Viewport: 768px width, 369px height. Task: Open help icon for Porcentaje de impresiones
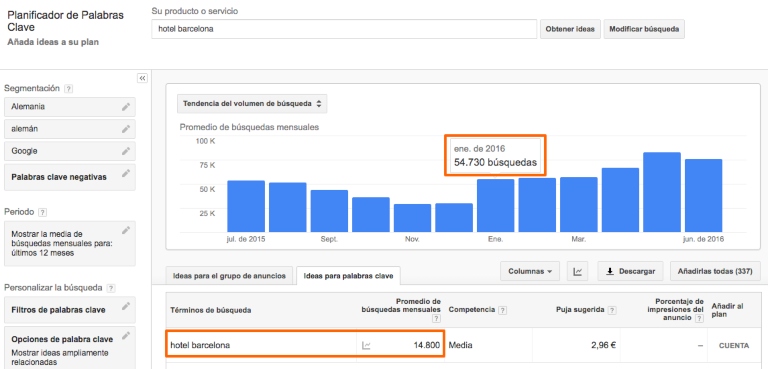tap(699, 319)
